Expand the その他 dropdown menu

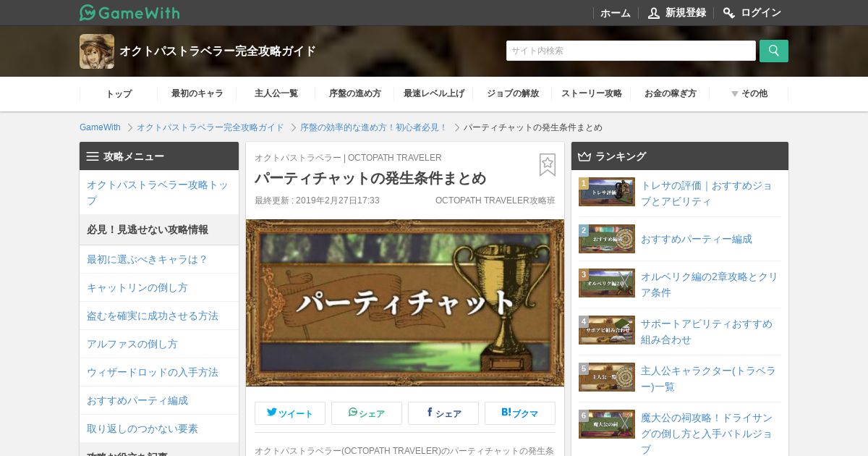point(749,93)
